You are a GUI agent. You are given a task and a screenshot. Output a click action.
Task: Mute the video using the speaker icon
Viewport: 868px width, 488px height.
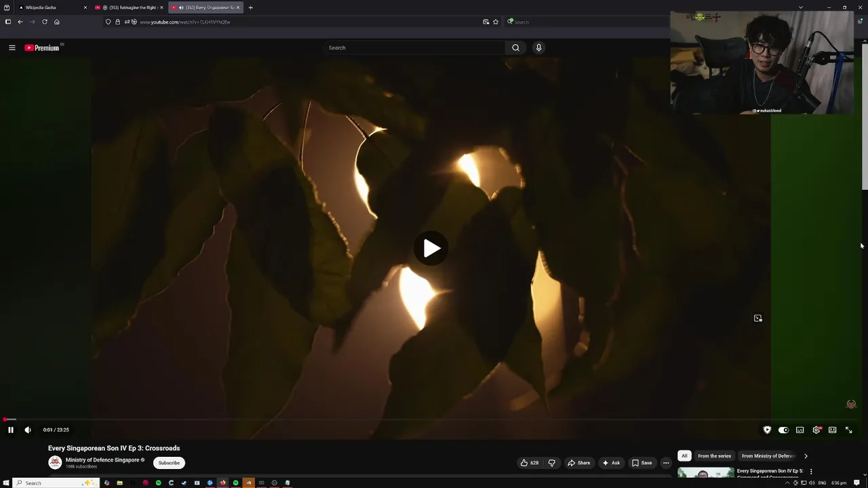point(28,430)
